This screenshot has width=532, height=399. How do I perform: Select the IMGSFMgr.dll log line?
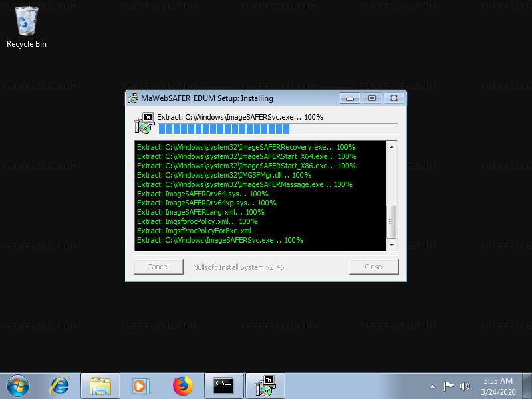click(x=224, y=175)
